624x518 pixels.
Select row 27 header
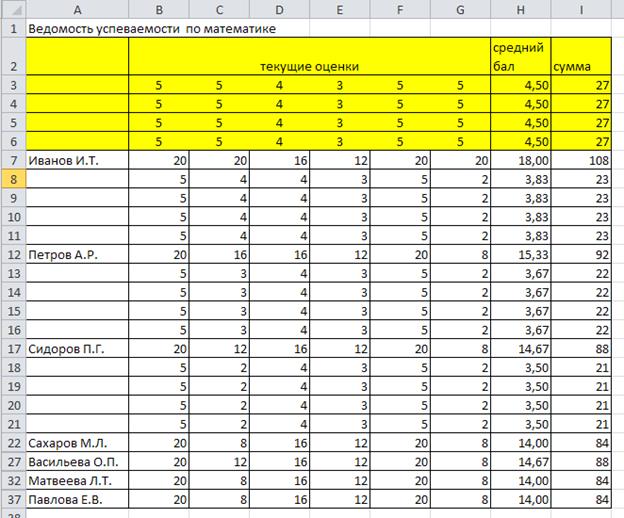tap(14, 462)
